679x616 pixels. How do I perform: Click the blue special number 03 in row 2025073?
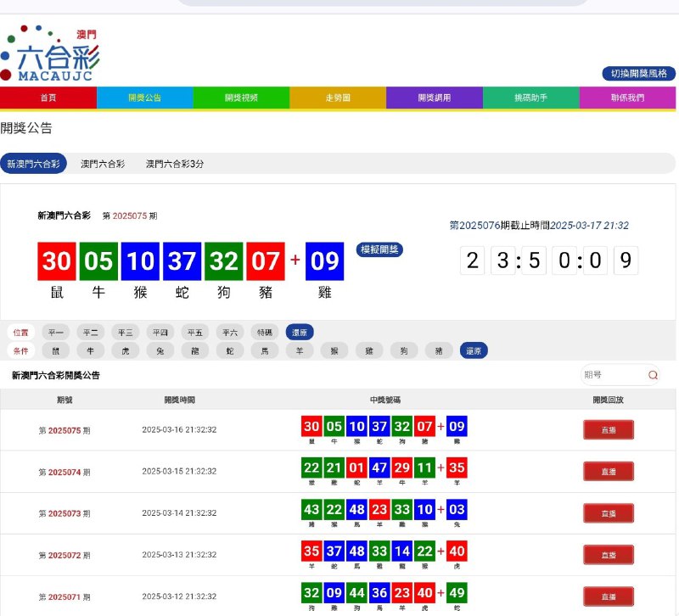coord(457,509)
